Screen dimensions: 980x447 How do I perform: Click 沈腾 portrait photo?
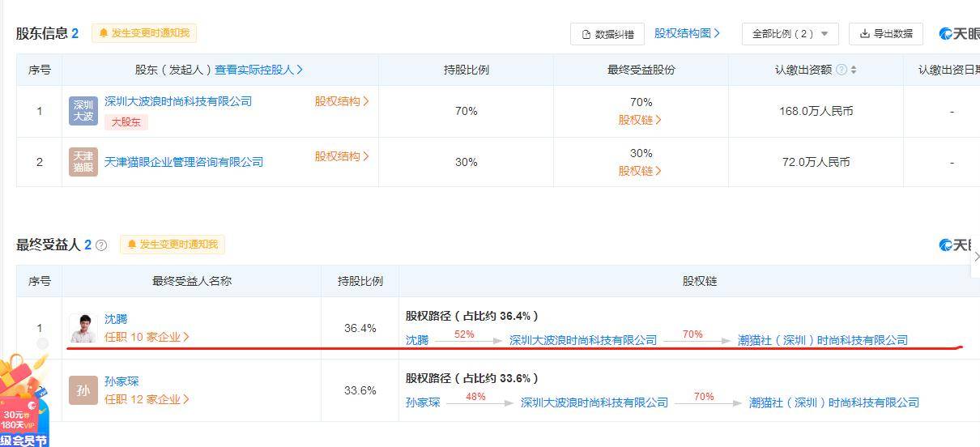[x=83, y=328]
